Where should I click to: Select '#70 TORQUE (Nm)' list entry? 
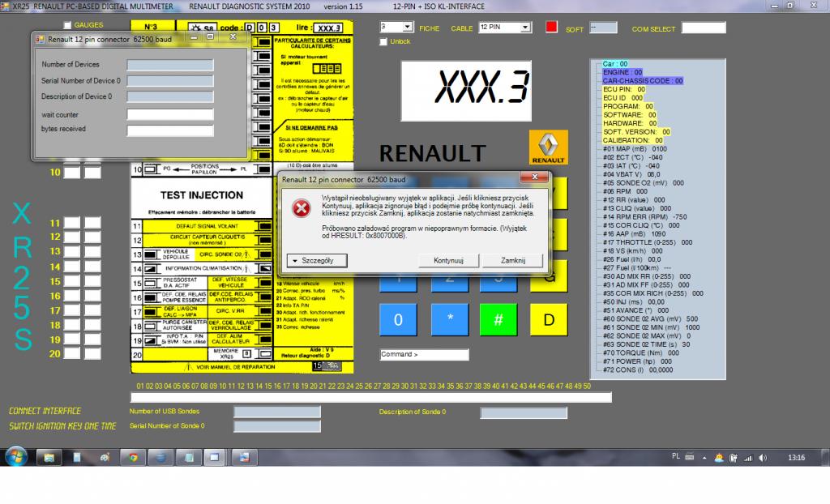[x=640, y=352]
